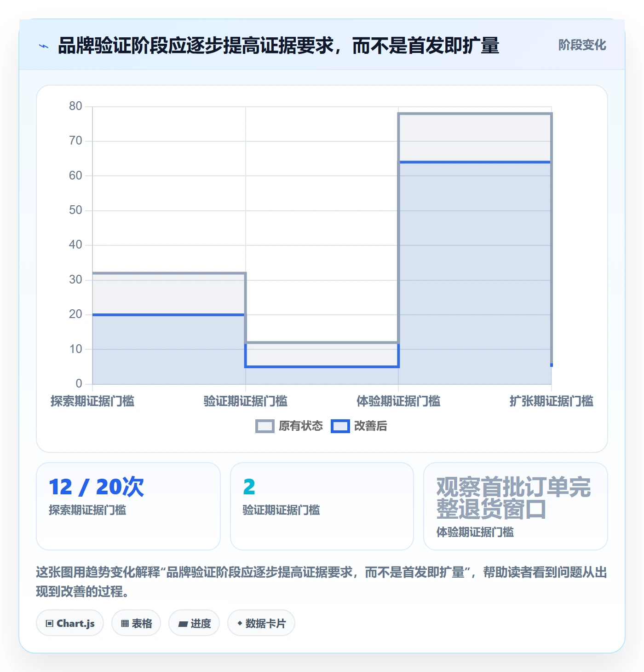Toggle the 改善后 legend swatch

tap(340, 426)
